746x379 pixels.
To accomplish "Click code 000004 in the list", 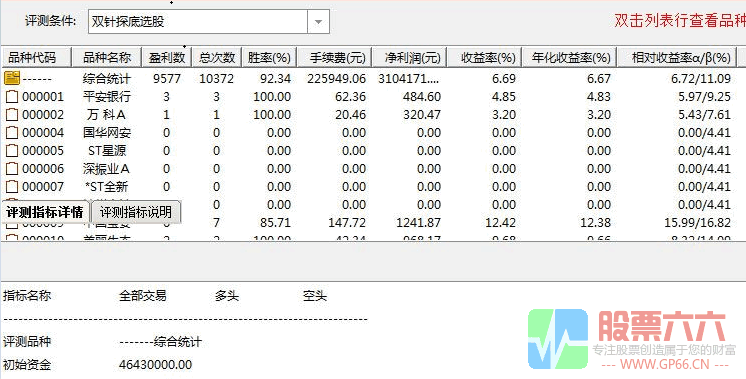I will [x=43, y=133].
